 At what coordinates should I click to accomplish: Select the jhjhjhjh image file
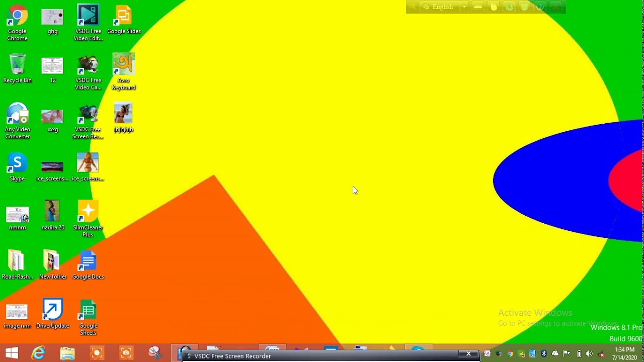[124, 118]
